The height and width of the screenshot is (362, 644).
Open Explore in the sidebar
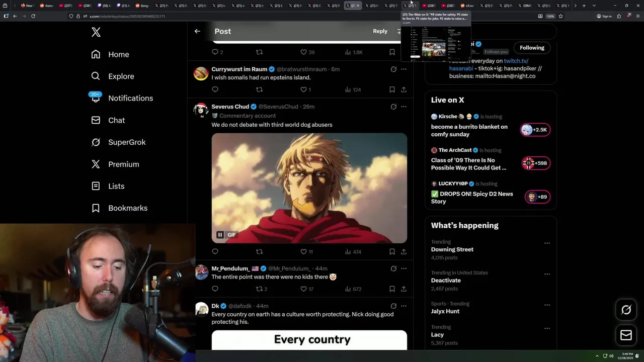pyautogui.click(x=113, y=76)
